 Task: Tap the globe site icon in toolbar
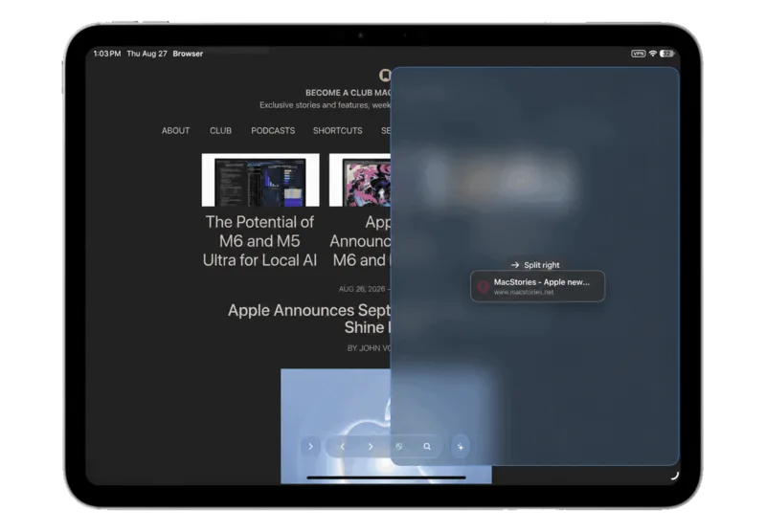pyautogui.click(x=398, y=447)
